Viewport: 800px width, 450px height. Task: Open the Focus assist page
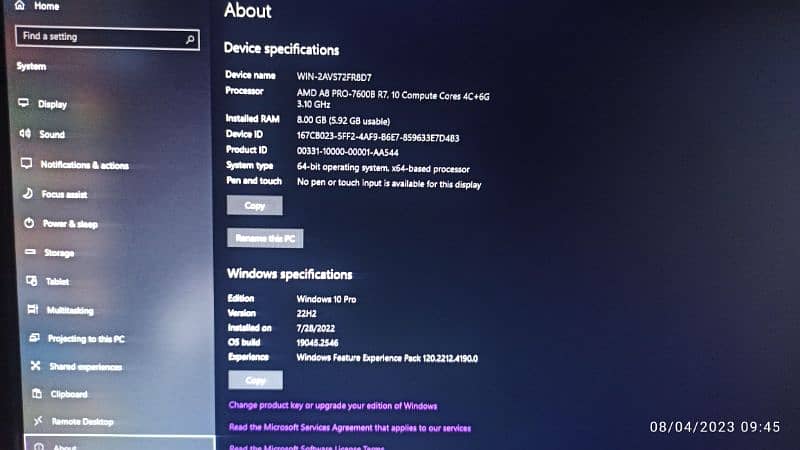pyautogui.click(x=64, y=194)
